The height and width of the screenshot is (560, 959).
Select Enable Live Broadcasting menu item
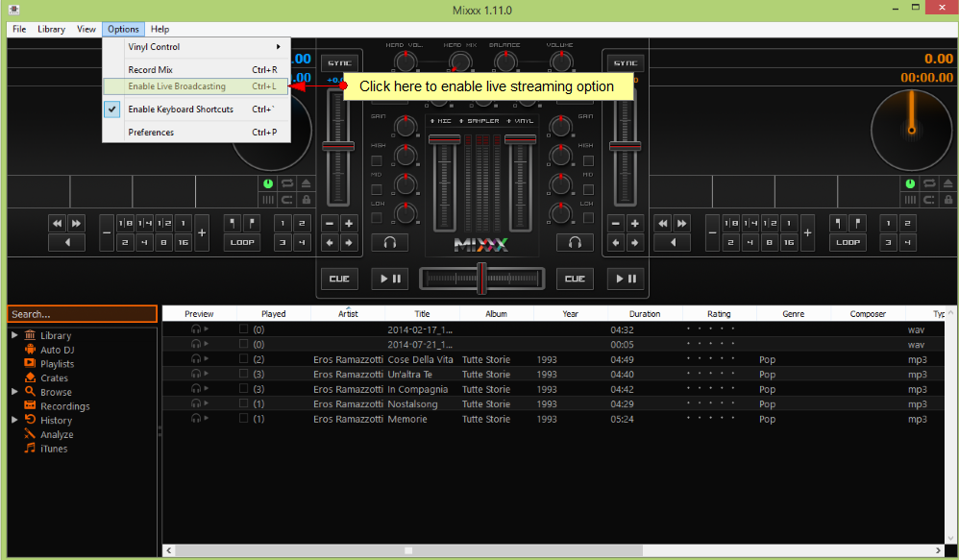[196, 86]
